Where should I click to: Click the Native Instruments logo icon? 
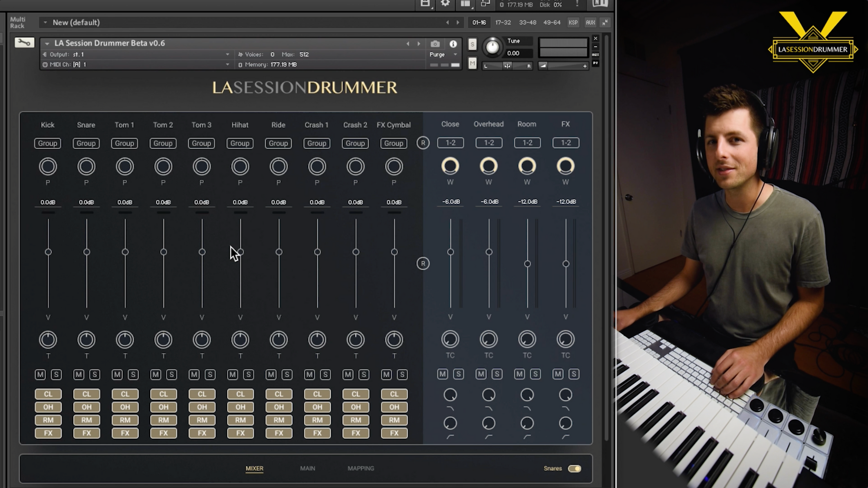[x=601, y=3]
